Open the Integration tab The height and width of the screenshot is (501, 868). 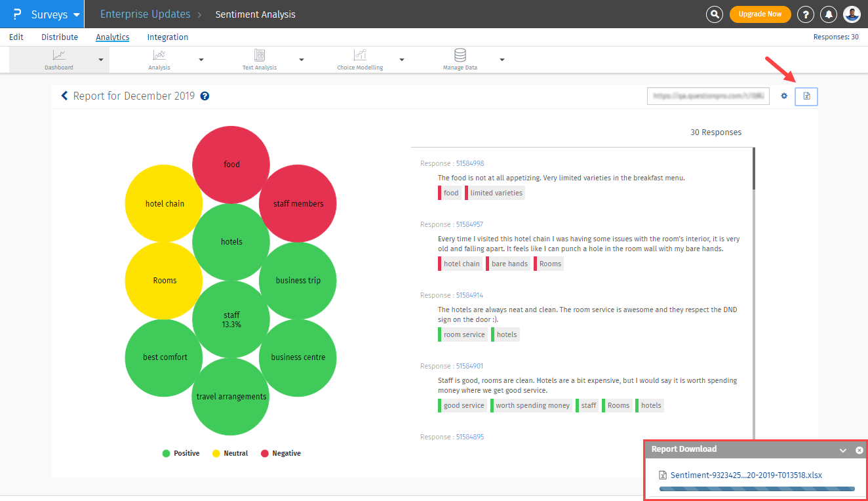(x=168, y=37)
